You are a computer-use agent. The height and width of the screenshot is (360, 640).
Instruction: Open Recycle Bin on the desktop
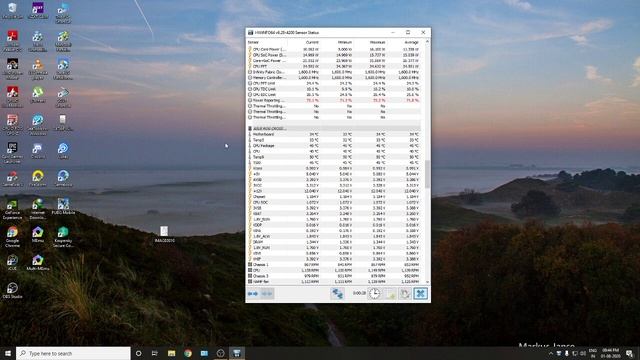pos(12,11)
